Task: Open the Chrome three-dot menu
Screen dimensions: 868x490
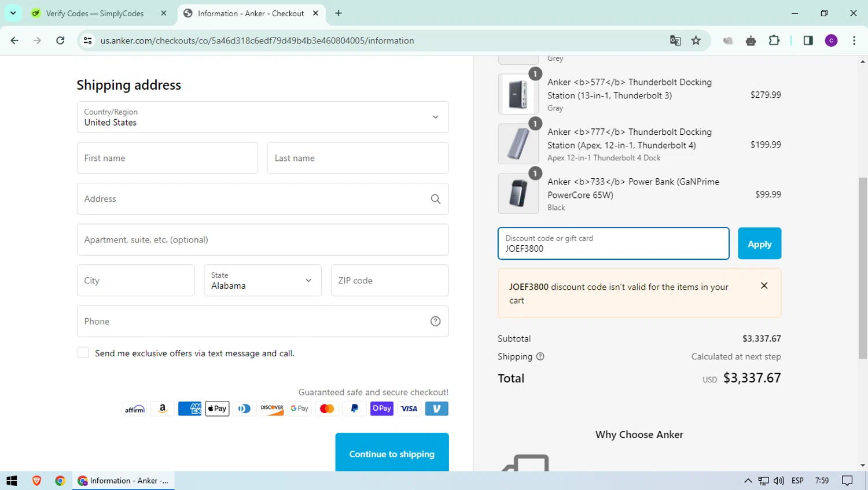Action: (854, 40)
